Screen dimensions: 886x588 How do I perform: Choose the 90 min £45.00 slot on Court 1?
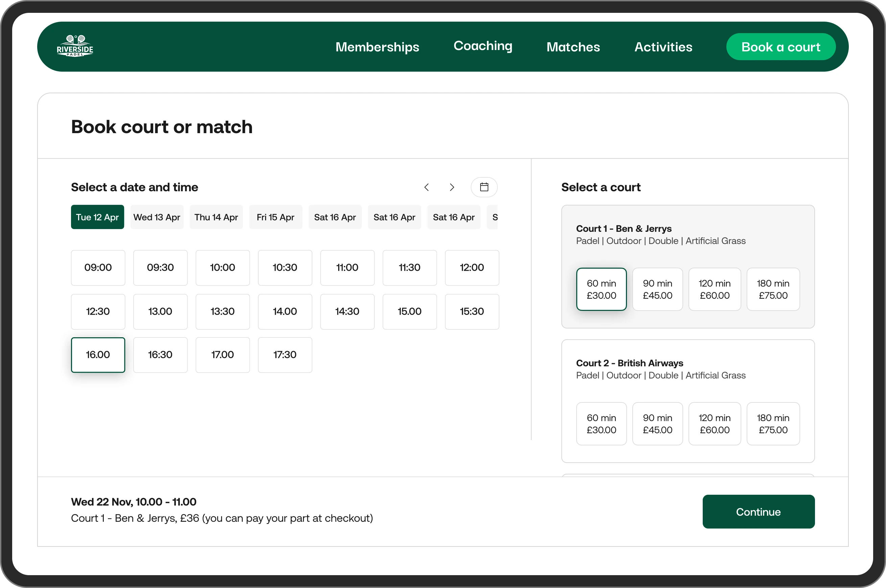coord(657,289)
